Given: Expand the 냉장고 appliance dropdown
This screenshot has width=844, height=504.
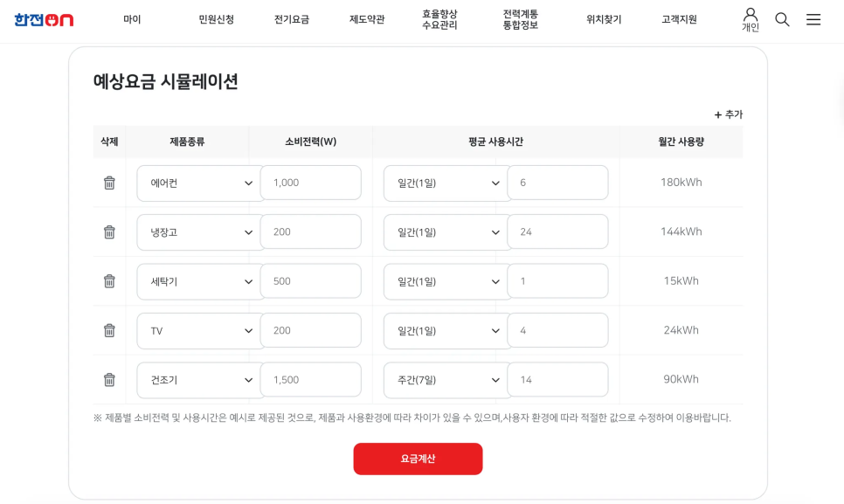Looking at the screenshot, I should point(197,231).
